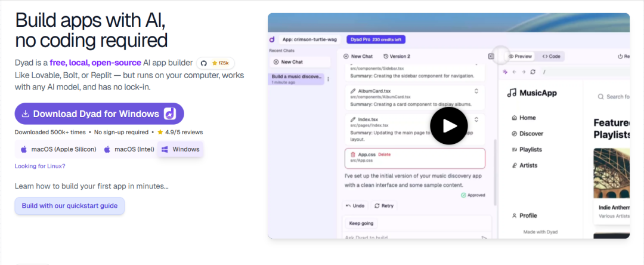The image size is (644, 265).
Task: Open Home in the MusicApp sidebar
Action: click(x=524, y=118)
